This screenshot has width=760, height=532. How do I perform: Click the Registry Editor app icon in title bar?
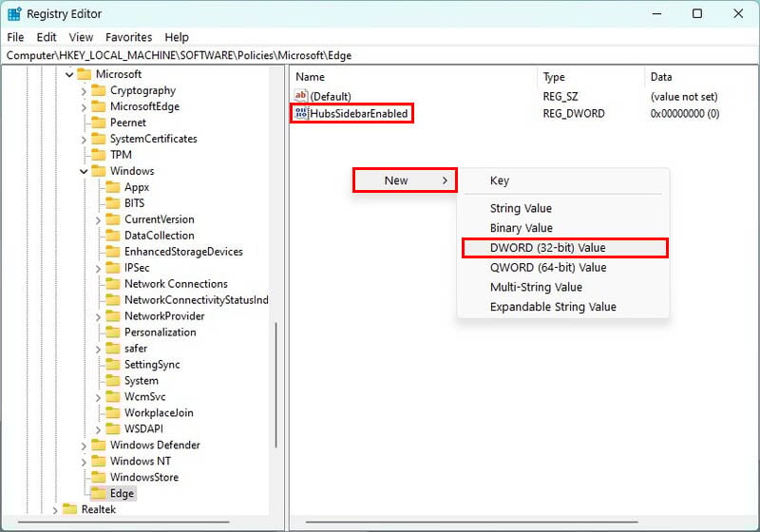[x=14, y=14]
